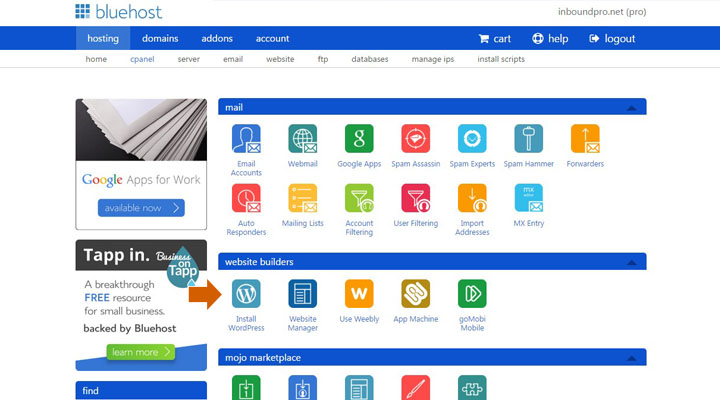This screenshot has height=400, width=720.
Task: Click the Use Weebly icon
Action: pyautogui.click(x=359, y=294)
